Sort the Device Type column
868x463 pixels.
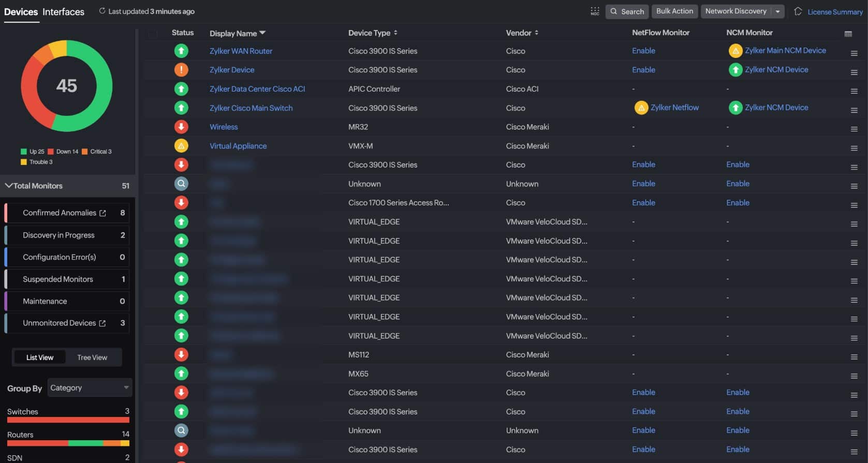395,33
